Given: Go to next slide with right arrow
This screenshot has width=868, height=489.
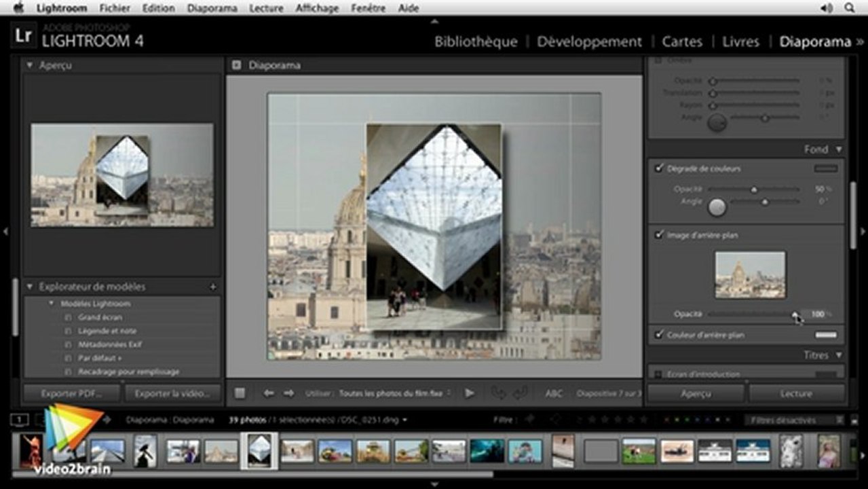Looking at the screenshot, I should (289, 393).
